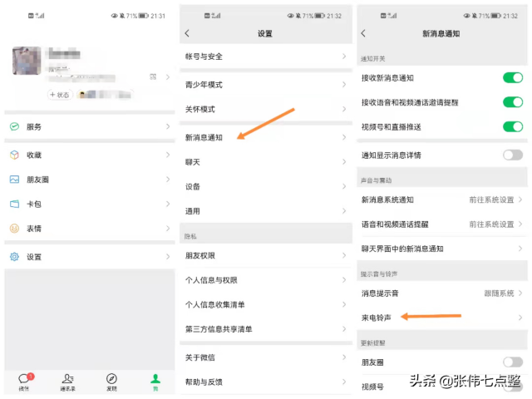
Task: Expand the 设备 row chevron
Action: point(344,186)
